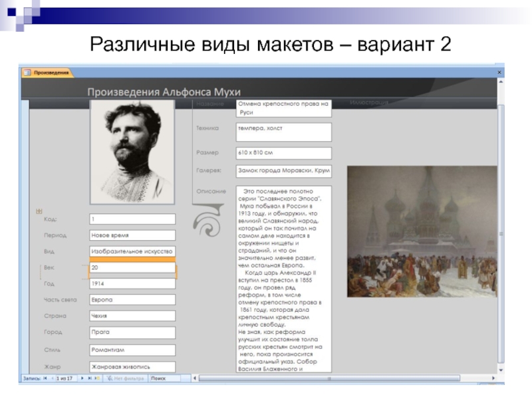Screen dimensions: 532x399
Task: Go to the previous record
Action: (52, 378)
